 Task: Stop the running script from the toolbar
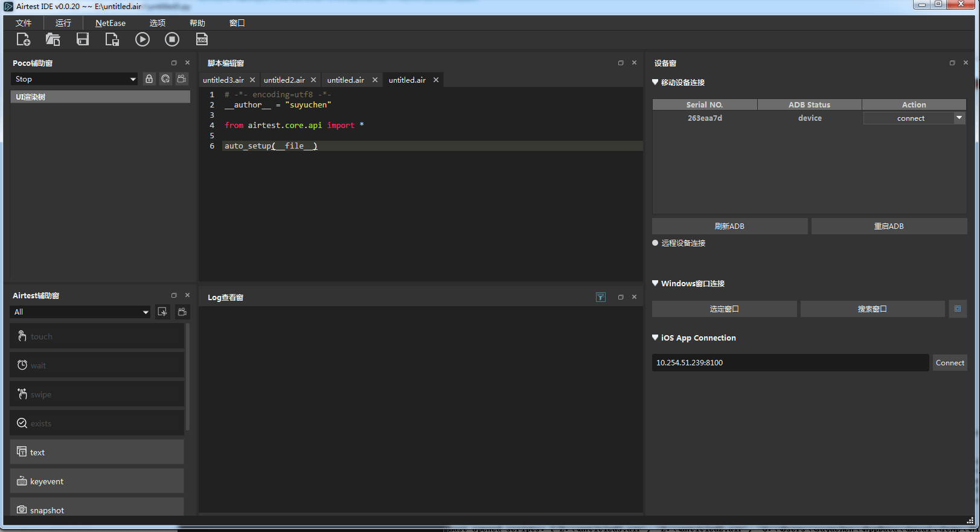click(172, 39)
